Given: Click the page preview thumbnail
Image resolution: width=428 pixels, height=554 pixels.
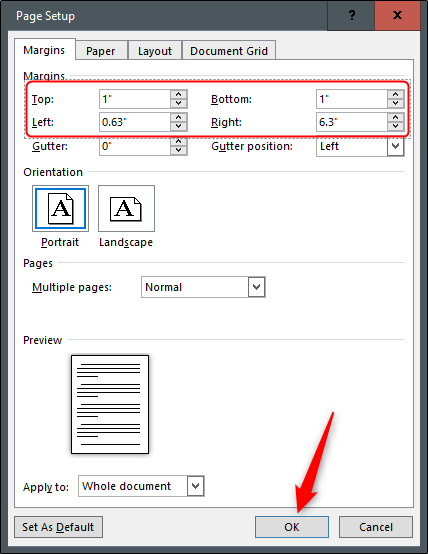Looking at the screenshot, I should point(110,405).
